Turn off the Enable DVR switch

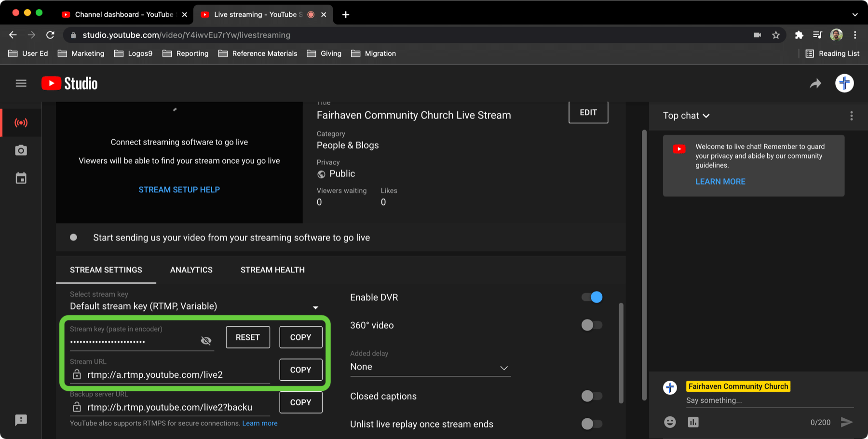592,297
